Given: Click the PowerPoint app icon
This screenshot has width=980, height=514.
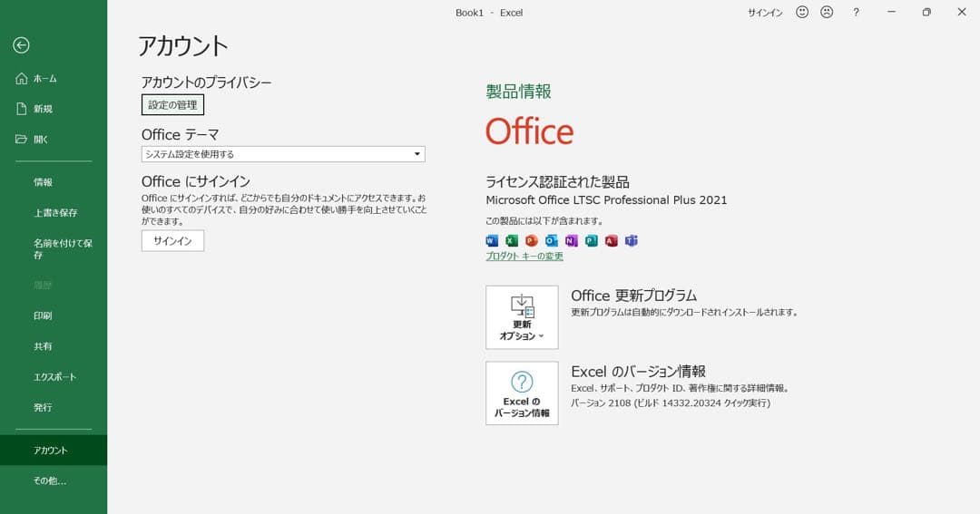Looking at the screenshot, I should pos(532,240).
